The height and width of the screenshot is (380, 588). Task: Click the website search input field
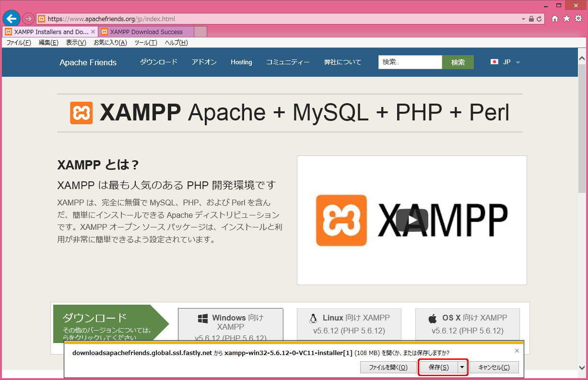click(410, 62)
